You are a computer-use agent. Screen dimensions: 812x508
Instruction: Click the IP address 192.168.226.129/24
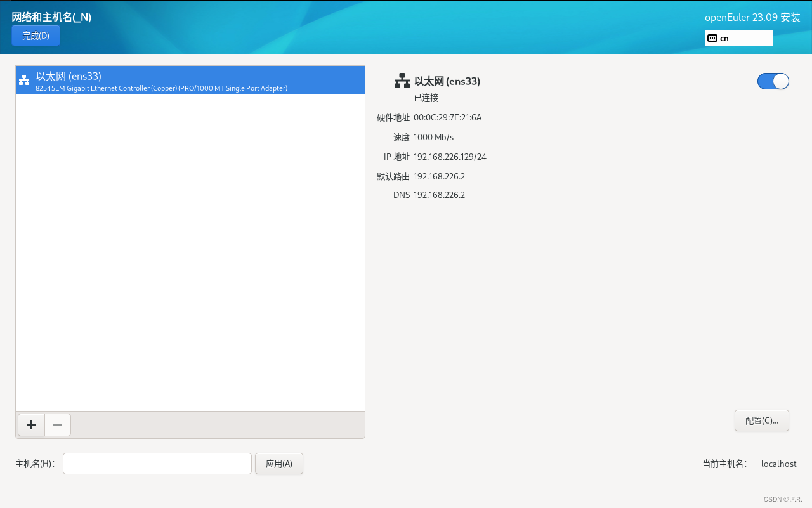click(x=450, y=157)
